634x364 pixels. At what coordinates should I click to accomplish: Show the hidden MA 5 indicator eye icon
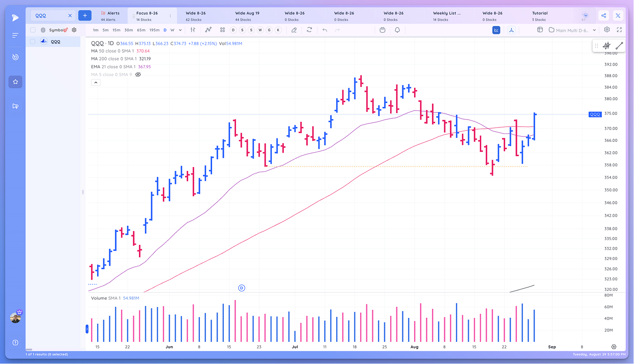pyautogui.click(x=138, y=75)
